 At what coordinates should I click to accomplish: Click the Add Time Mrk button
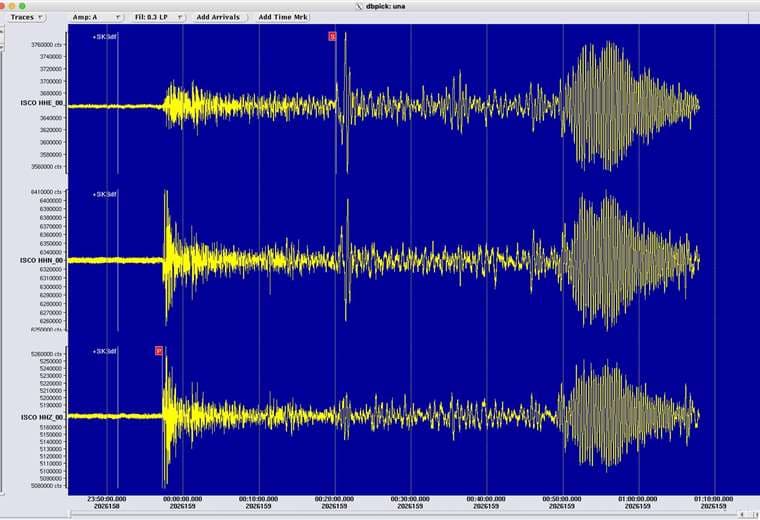click(283, 17)
